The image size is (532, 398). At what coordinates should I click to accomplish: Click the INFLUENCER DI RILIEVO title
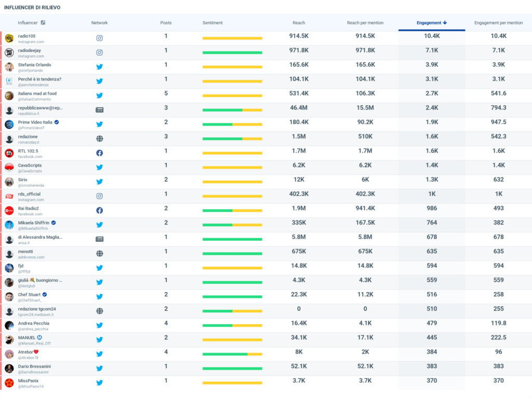click(32, 7)
